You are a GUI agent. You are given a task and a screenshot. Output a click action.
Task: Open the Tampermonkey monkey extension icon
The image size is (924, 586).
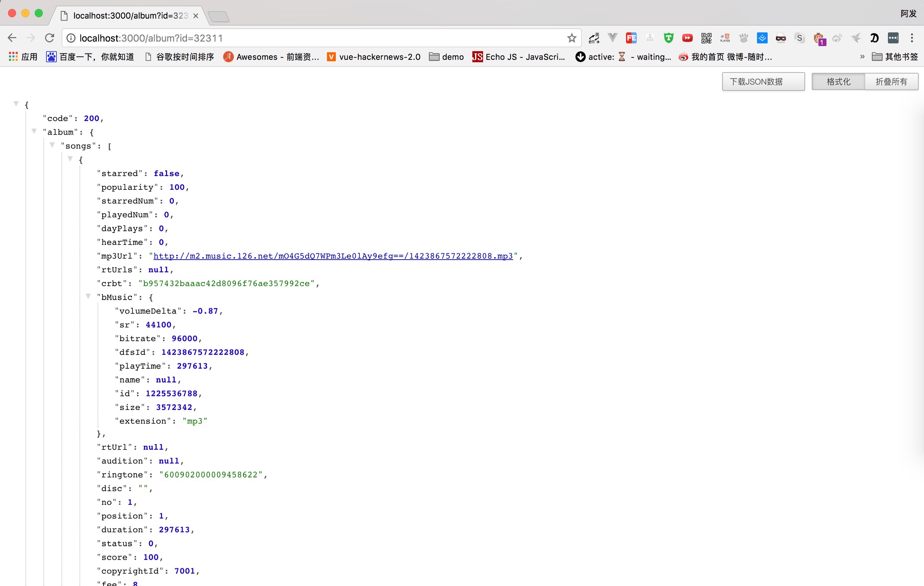pos(818,39)
